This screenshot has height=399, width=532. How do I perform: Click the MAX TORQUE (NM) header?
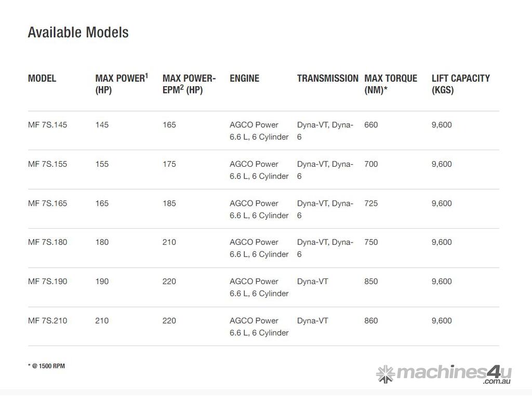[391, 84]
